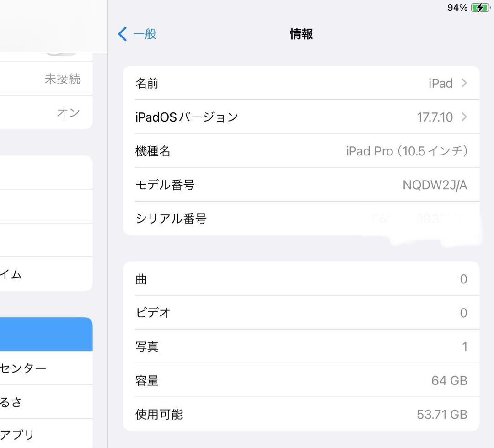Open iPadOSバージョン details showing 17.7.10

coord(302,117)
